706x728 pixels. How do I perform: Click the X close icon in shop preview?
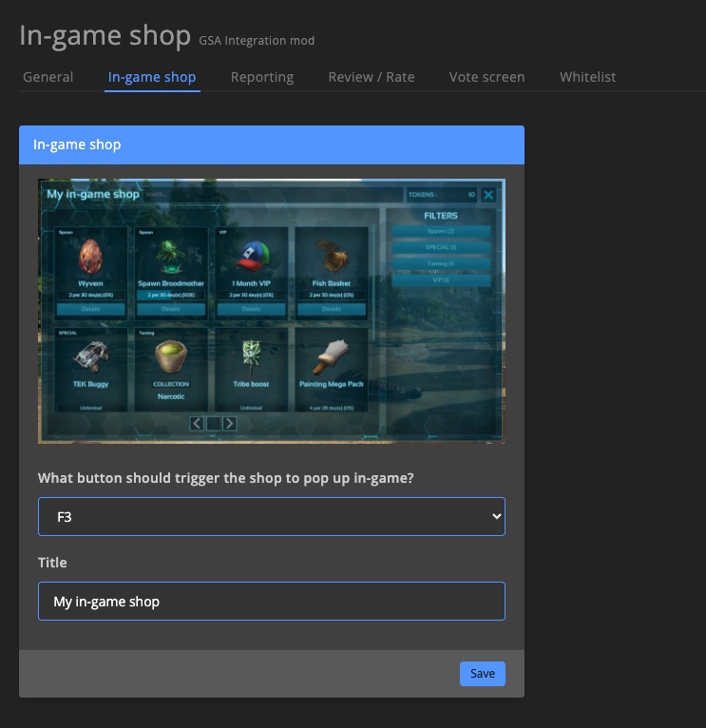487,195
